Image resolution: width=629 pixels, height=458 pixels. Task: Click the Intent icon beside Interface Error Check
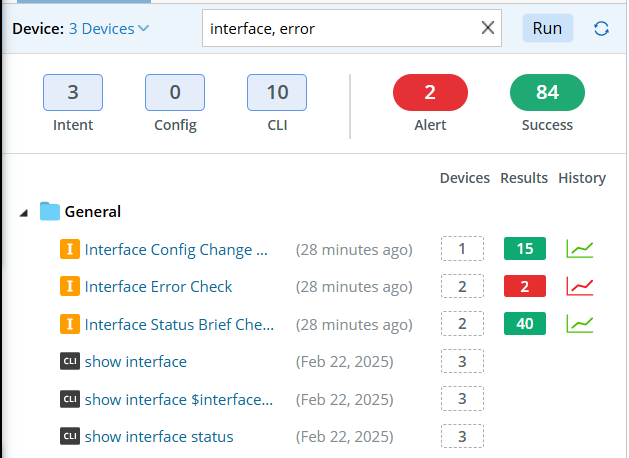click(x=69, y=287)
